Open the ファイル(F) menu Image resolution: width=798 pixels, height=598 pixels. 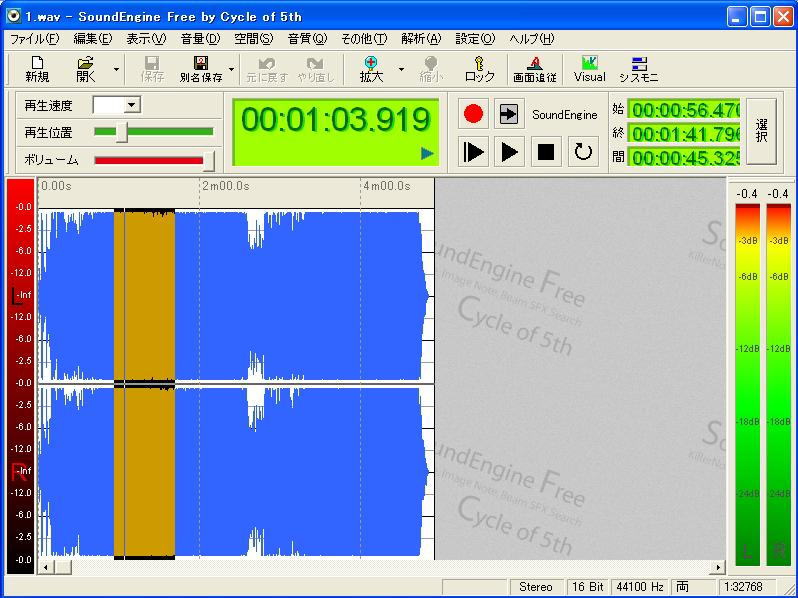pyautogui.click(x=35, y=39)
